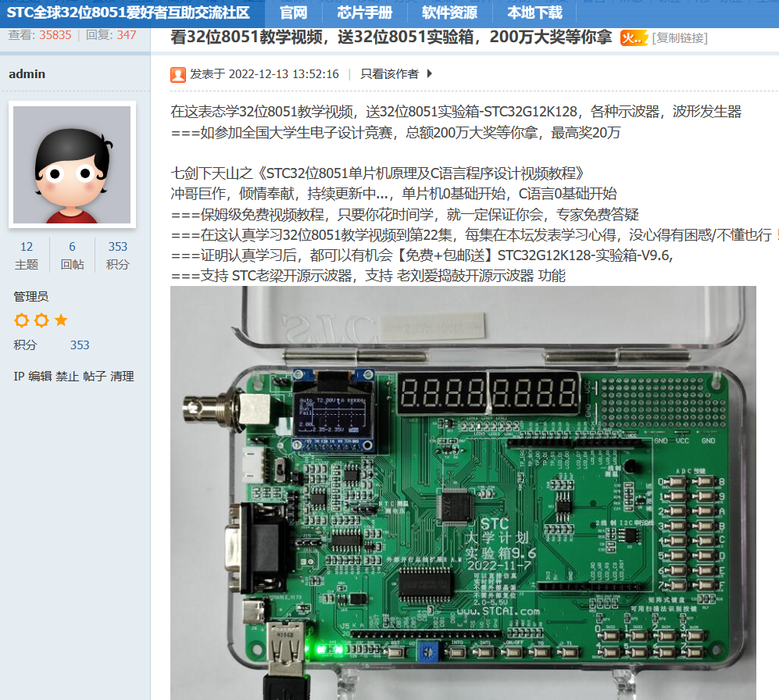Click the view count 35835
This screenshot has width=779, height=700.
click(x=55, y=35)
